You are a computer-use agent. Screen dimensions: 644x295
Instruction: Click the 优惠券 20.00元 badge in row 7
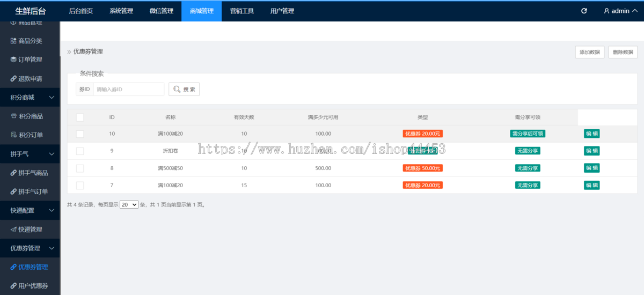click(423, 185)
